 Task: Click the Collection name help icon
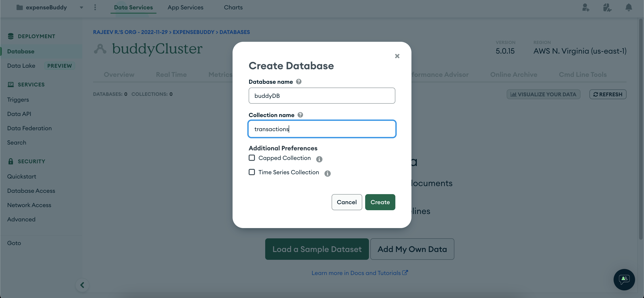click(300, 115)
